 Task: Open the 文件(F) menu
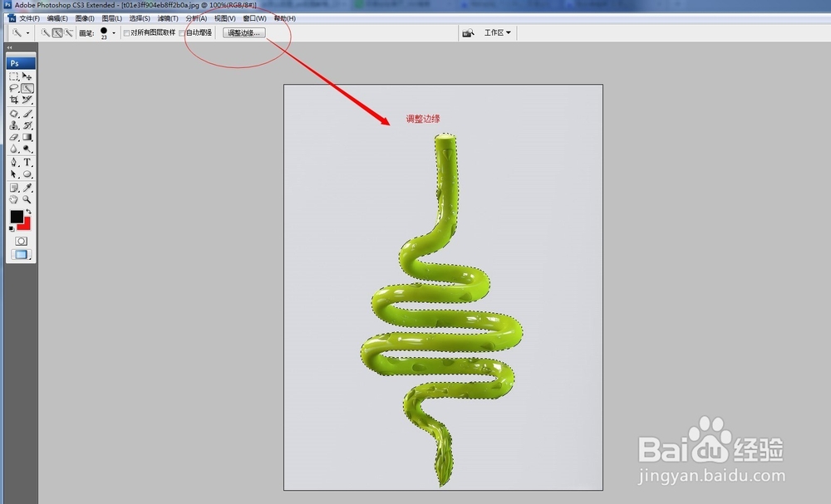coord(30,18)
